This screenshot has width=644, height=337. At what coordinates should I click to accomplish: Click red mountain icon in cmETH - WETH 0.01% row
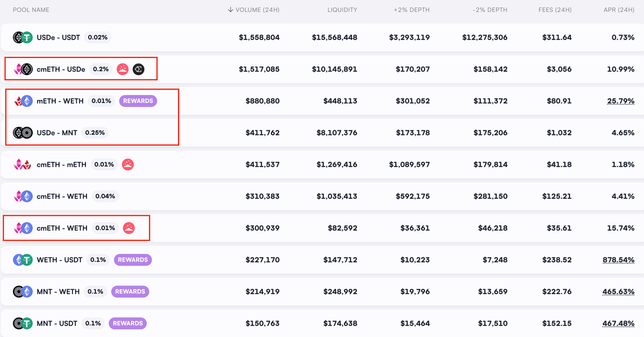pos(129,228)
